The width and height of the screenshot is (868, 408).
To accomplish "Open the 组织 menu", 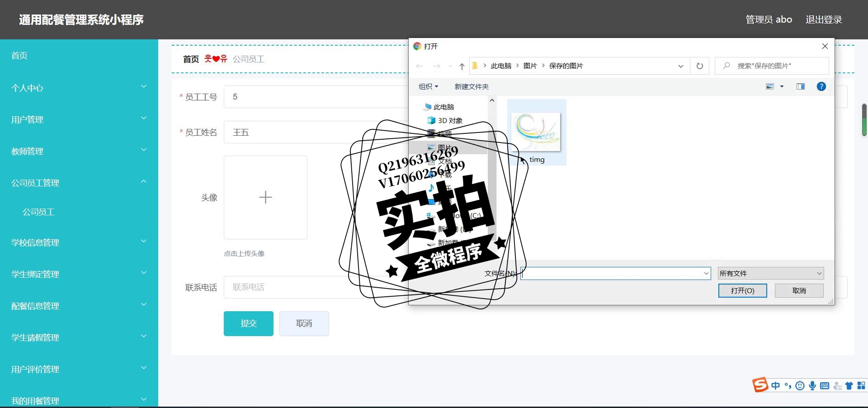I will click(x=428, y=86).
